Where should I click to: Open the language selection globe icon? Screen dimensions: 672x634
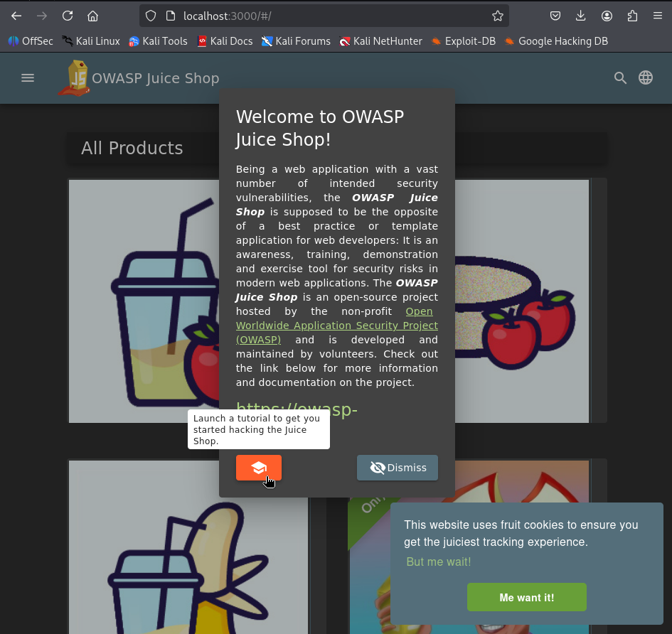pos(646,78)
